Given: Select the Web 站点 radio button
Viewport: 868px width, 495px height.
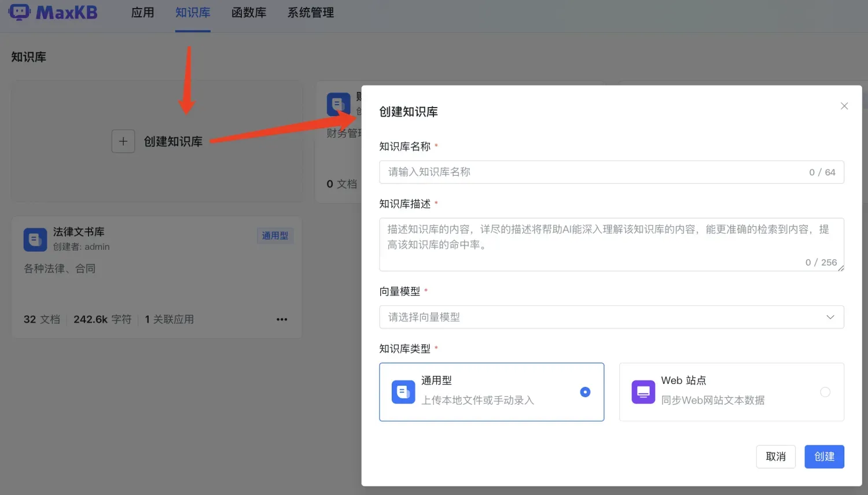Looking at the screenshot, I should click(x=825, y=391).
